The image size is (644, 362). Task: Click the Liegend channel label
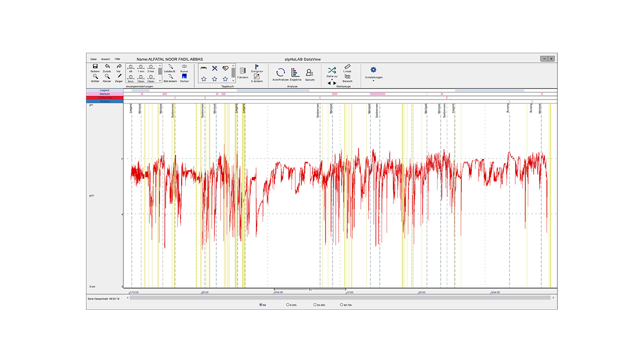[x=105, y=90]
